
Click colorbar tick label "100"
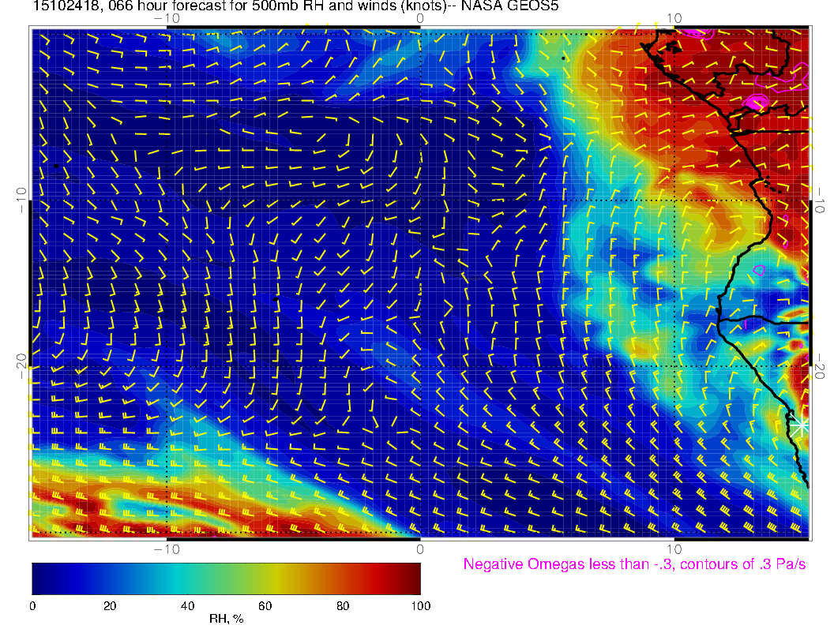(421, 606)
